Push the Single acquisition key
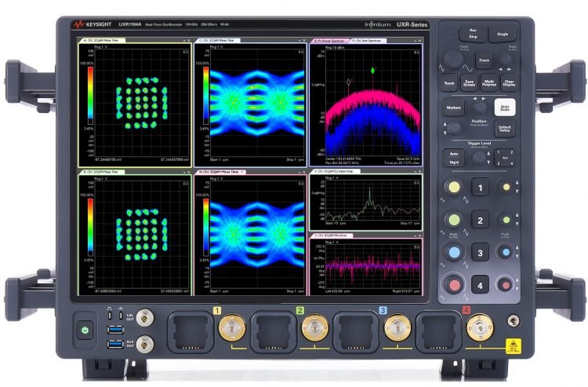Viewport: 588px width, 387px height. tap(503, 34)
